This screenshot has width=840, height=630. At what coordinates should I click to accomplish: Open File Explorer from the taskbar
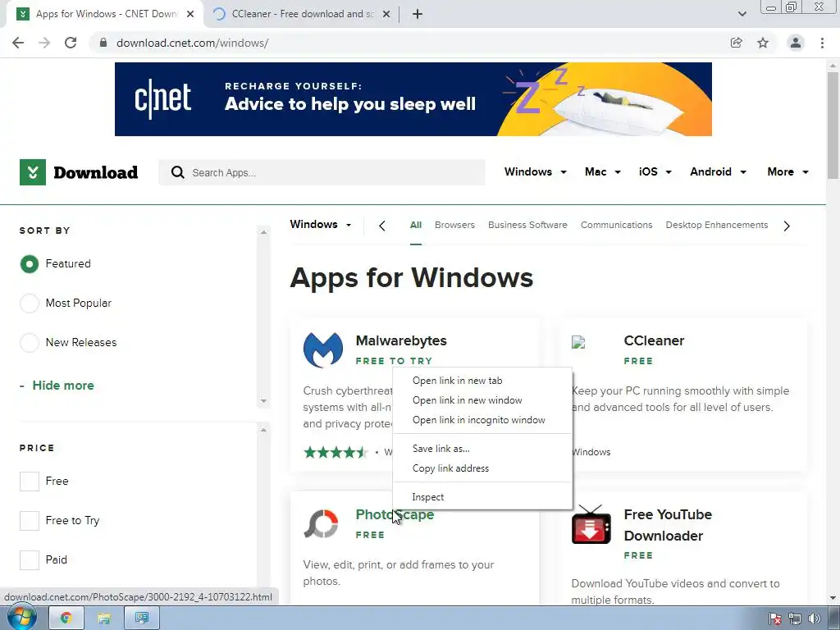pos(104,619)
